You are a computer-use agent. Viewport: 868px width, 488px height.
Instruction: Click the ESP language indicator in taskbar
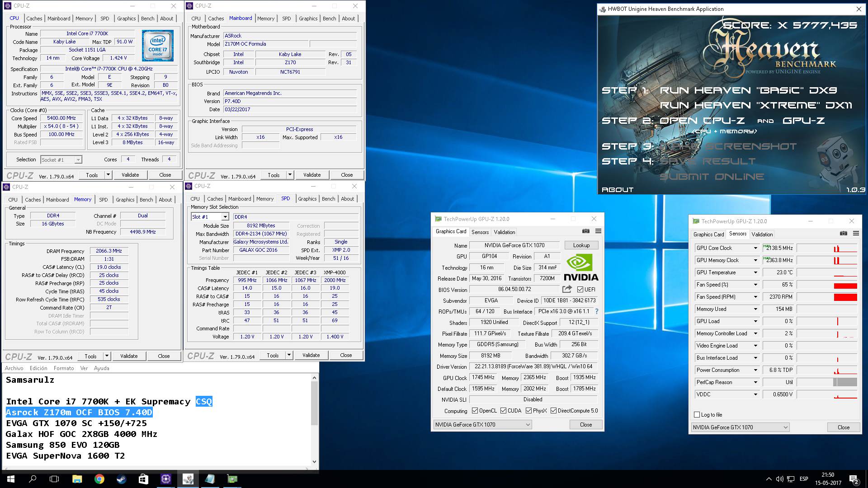pyautogui.click(x=804, y=479)
